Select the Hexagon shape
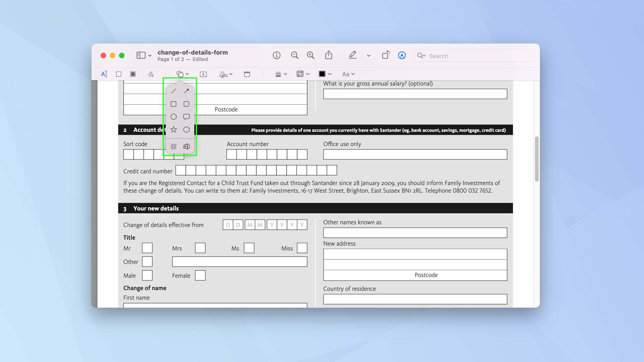644x362 pixels. (186, 130)
